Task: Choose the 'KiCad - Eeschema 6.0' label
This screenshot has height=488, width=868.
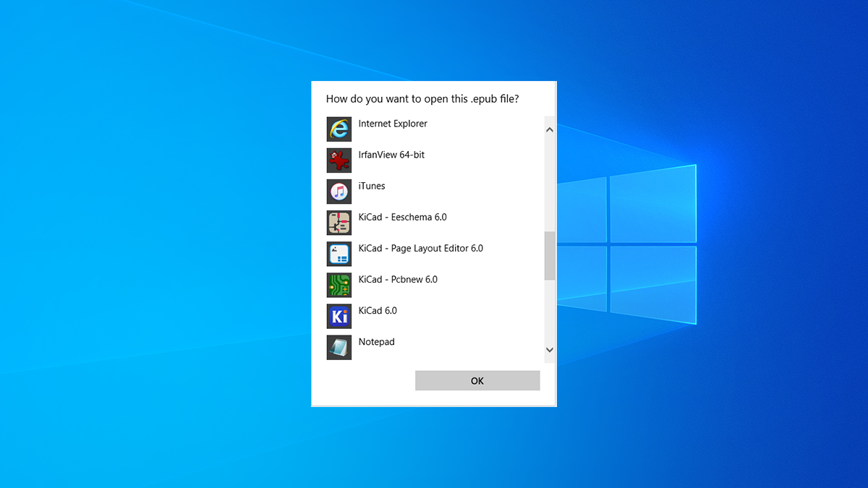Action: [x=402, y=217]
